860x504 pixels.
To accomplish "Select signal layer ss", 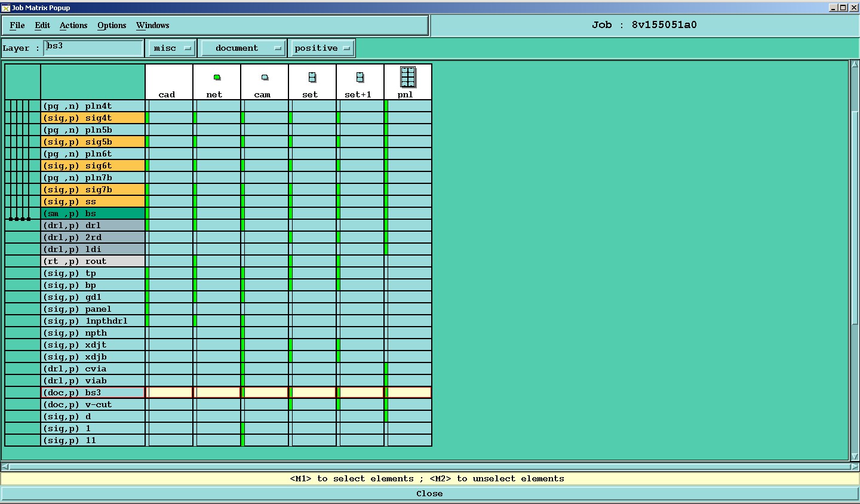I will pos(93,201).
